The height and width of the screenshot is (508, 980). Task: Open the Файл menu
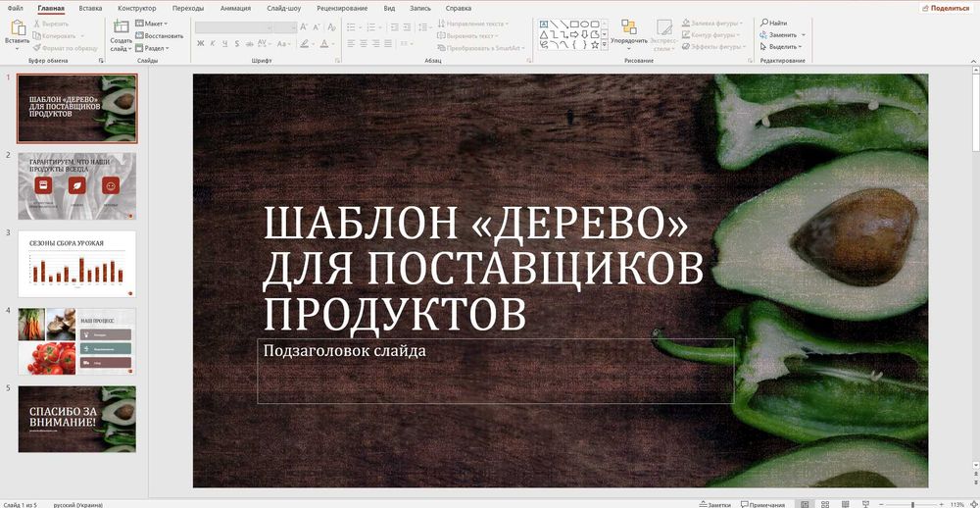15,8
